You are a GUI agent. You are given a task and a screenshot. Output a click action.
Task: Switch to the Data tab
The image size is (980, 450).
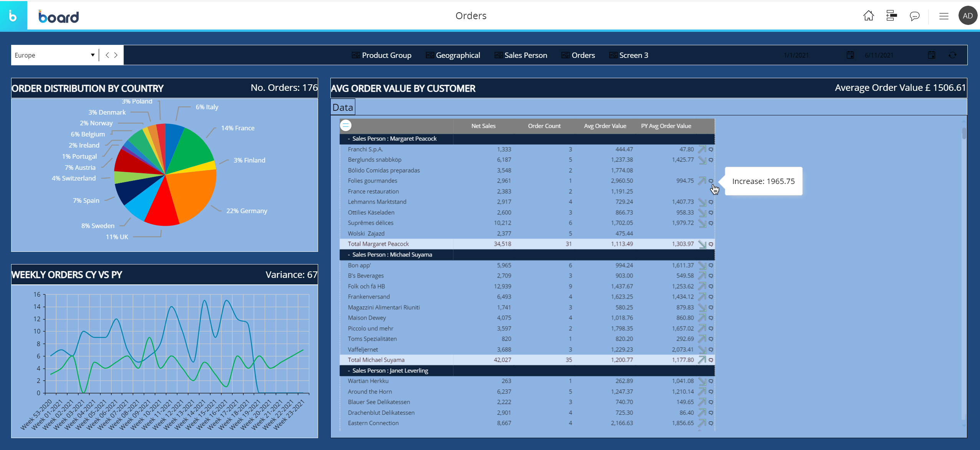point(342,107)
